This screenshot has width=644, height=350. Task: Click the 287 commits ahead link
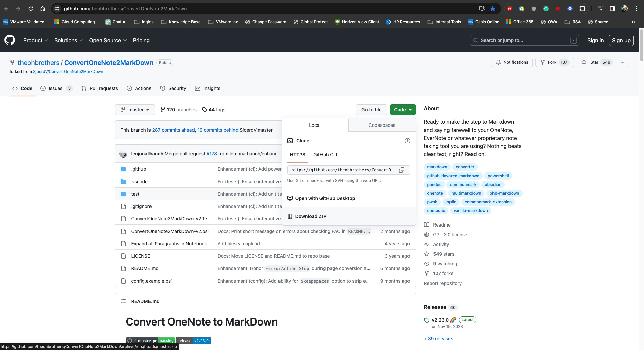[x=173, y=130]
